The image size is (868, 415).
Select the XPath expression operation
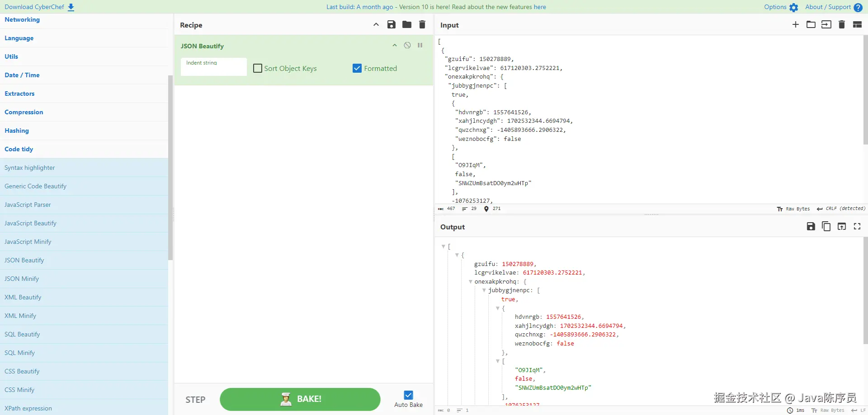coord(84,407)
